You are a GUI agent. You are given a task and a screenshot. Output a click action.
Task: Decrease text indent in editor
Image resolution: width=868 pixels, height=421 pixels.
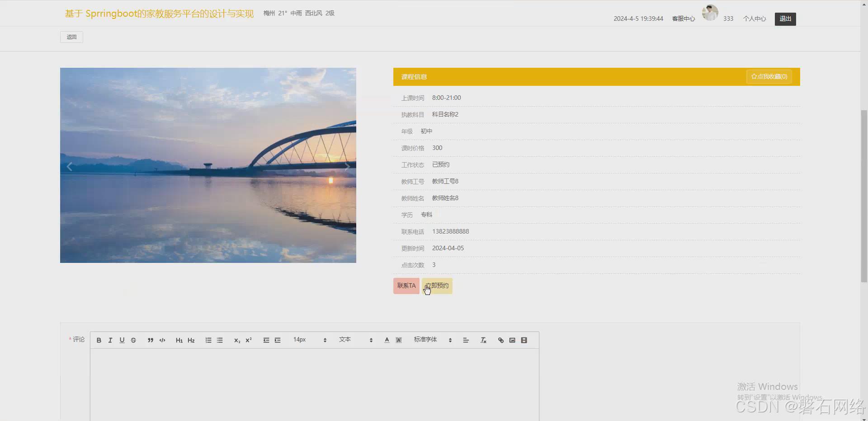pyautogui.click(x=266, y=340)
